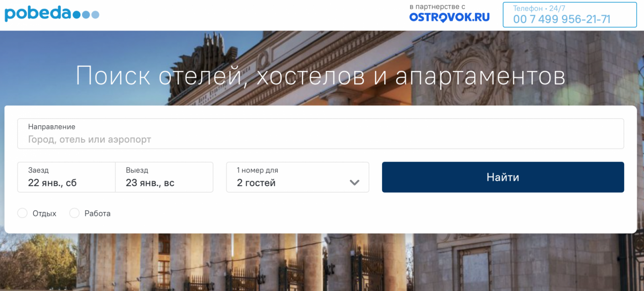Click the Направление destination input field
This screenshot has height=291, width=644.
pyautogui.click(x=321, y=134)
